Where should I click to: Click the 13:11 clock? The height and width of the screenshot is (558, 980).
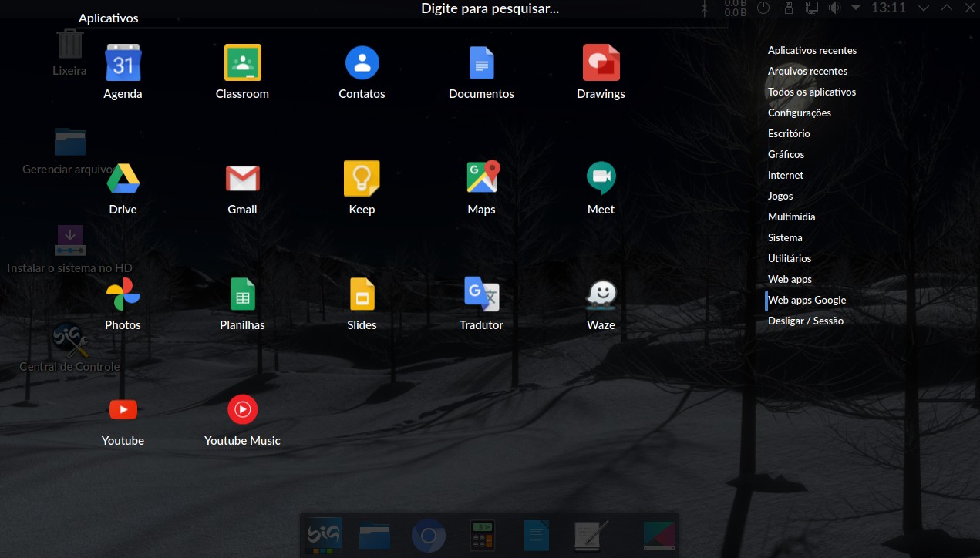click(x=888, y=8)
